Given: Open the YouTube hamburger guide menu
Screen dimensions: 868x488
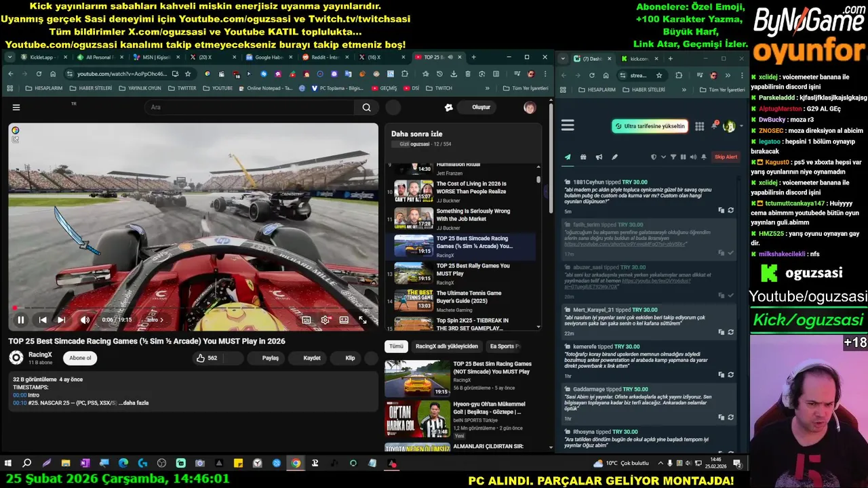Looking at the screenshot, I should pyautogui.click(x=16, y=107).
